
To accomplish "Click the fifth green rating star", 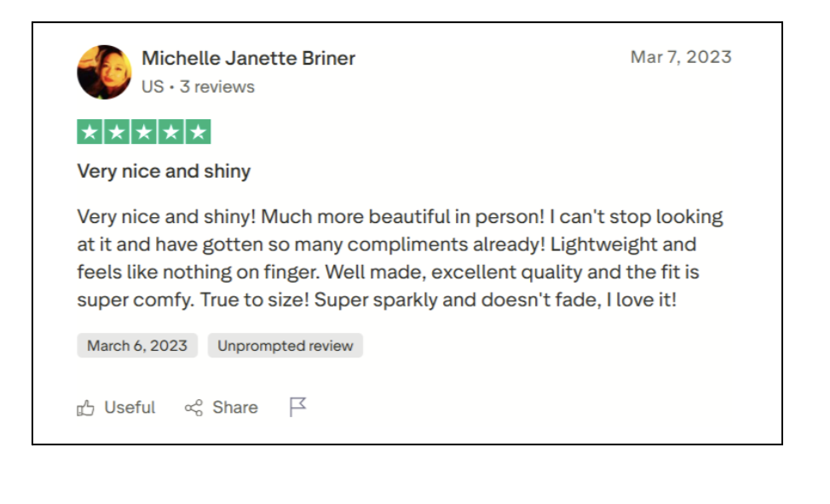I will [x=198, y=132].
